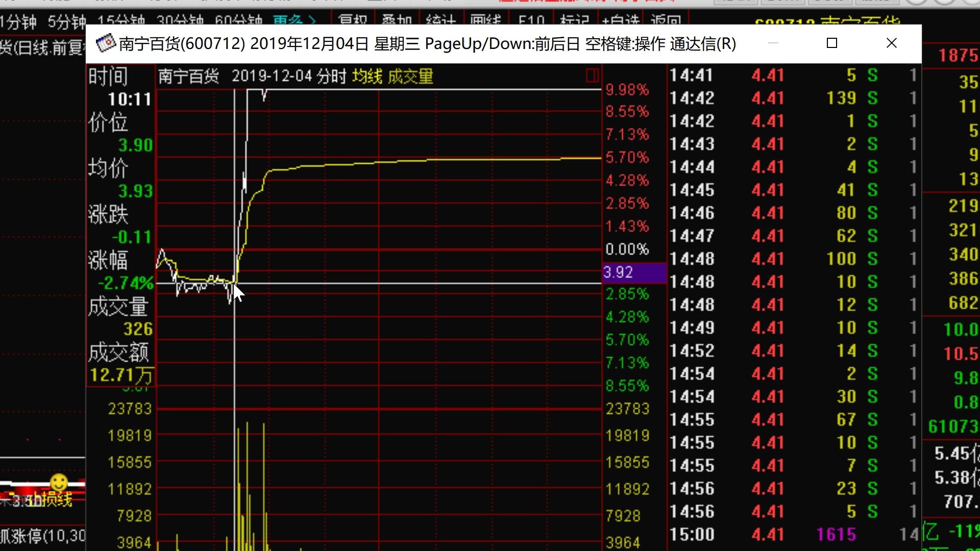This screenshot has height=551, width=980.
Task: Switch to 1分钟 period in main window
Action: tap(18, 21)
